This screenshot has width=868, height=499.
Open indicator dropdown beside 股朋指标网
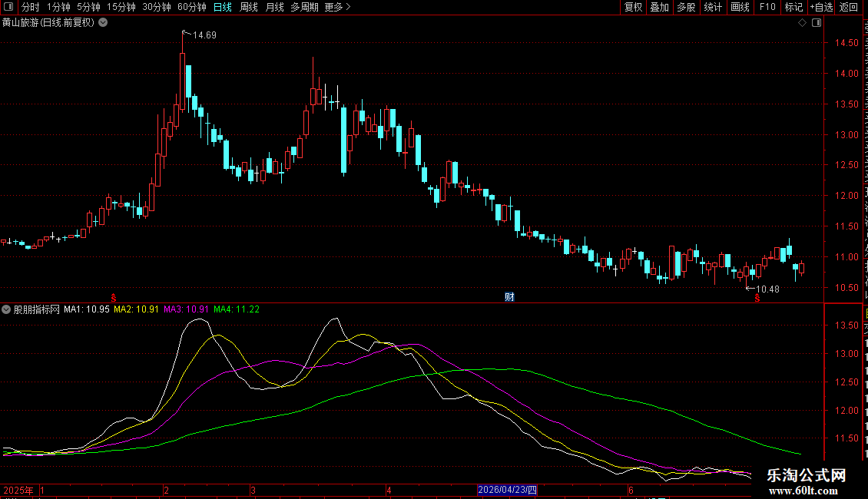(6, 310)
